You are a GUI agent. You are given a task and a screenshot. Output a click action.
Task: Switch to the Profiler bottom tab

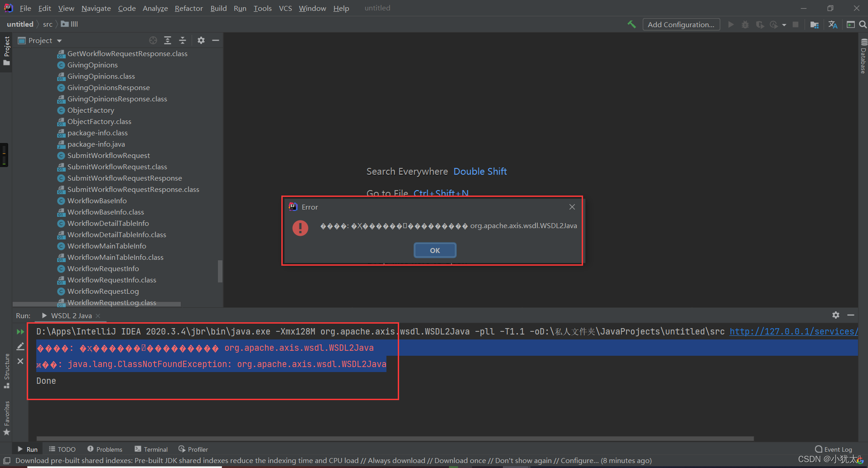coord(193,449)
